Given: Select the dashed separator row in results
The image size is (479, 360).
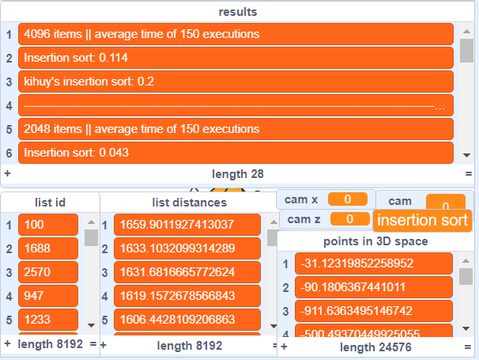Looking at the screenshot, I should pos(236,106).
